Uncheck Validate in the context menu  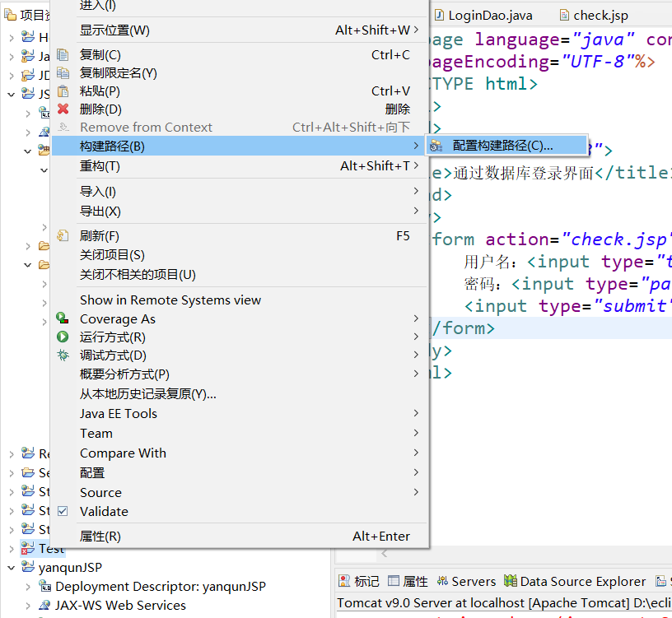63,511
